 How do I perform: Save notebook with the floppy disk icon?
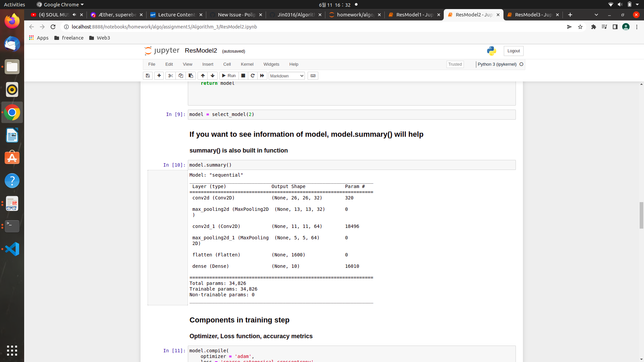click(x=148, y=76)
